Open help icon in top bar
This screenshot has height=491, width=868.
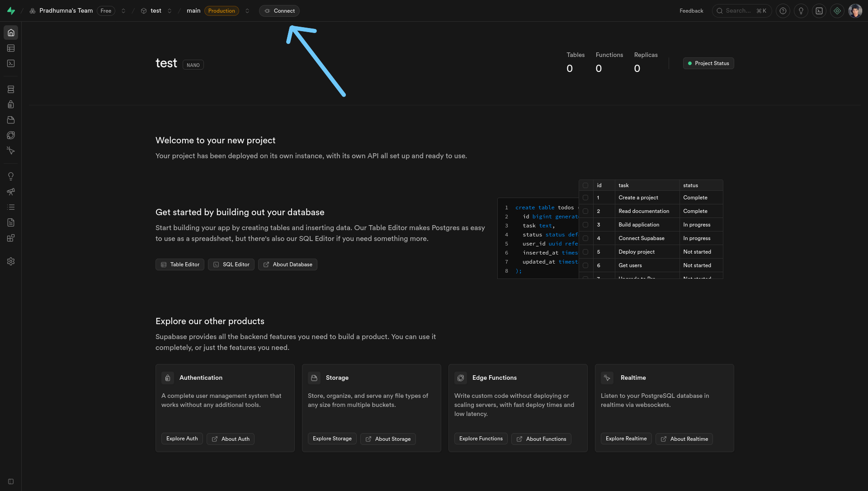coord(783,11)
